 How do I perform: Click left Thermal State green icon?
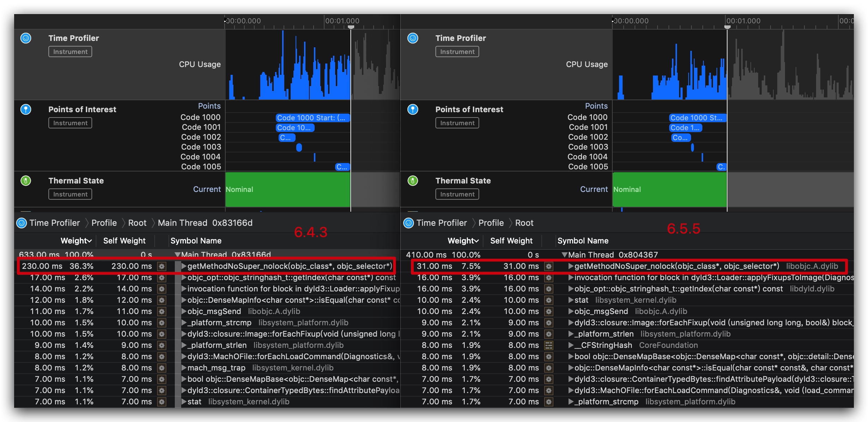tap(26, 181)
